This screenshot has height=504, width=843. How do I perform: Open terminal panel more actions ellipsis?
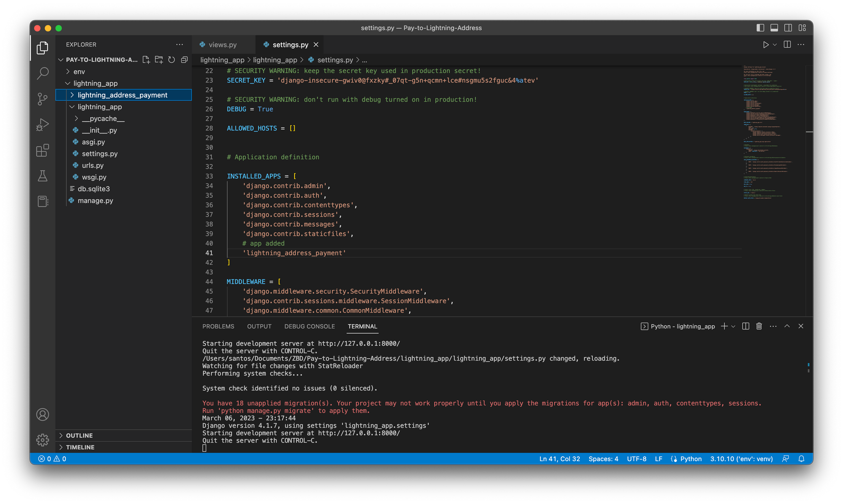click(x=773, y=326)
